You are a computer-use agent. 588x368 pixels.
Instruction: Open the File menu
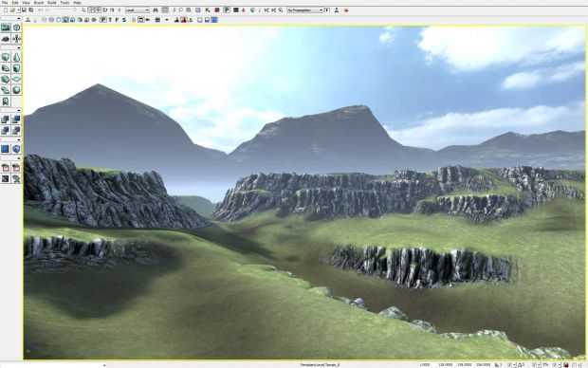pyautogui.click(x=5, y=3)
